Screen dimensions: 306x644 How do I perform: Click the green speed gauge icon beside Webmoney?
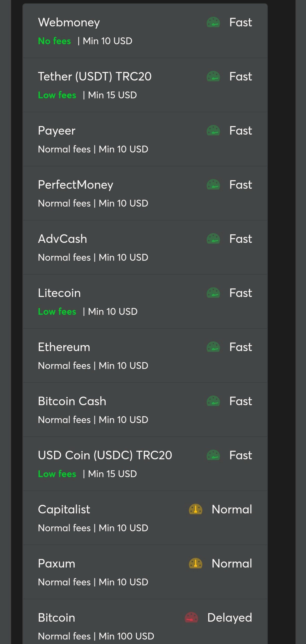coord(213,22)
